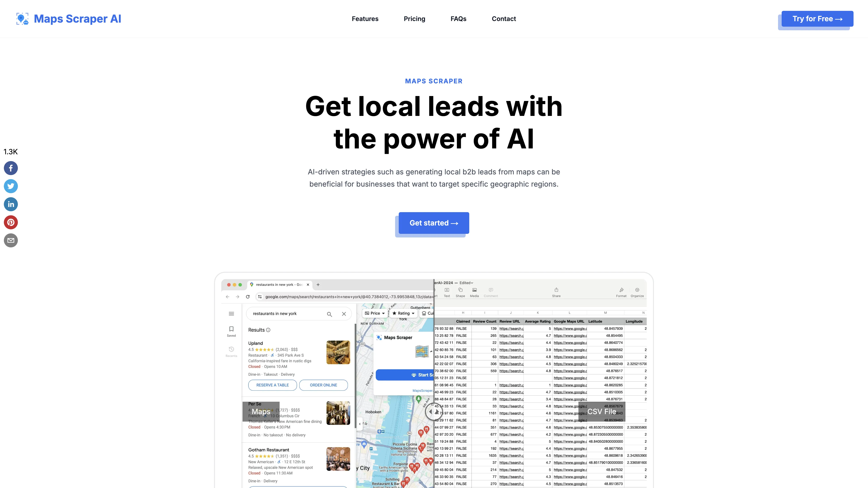
Task: Click the Email share icon
Action: (11, 240)
